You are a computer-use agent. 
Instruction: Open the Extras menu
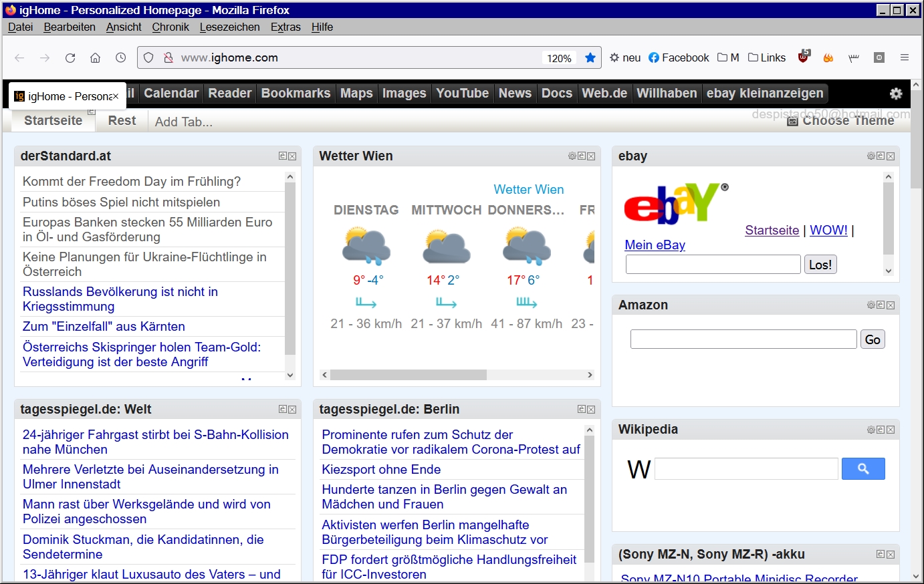[x=285, y=27]
